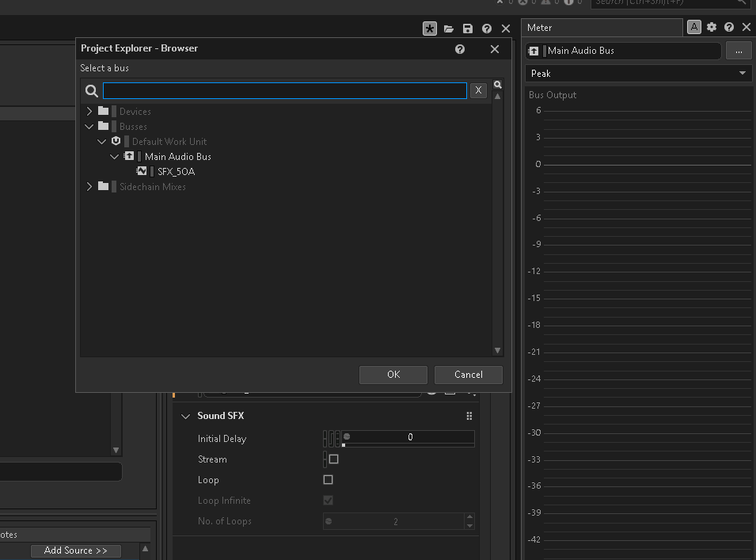Collapse the Default Work Unit node
This screenshot has height=560, width=756.
(x=102, y=142)
